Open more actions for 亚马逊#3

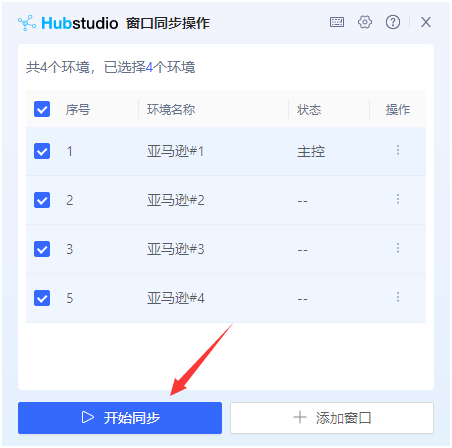pos(398,248)
